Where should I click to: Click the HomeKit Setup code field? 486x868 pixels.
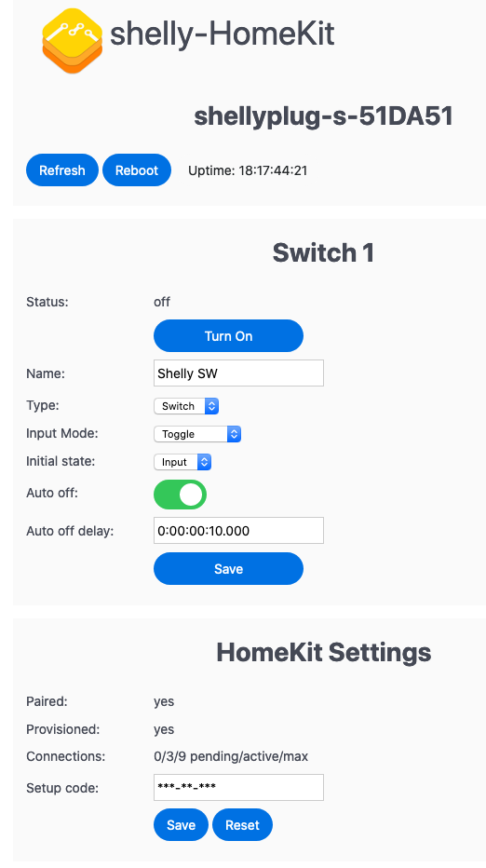pos(238,787)
